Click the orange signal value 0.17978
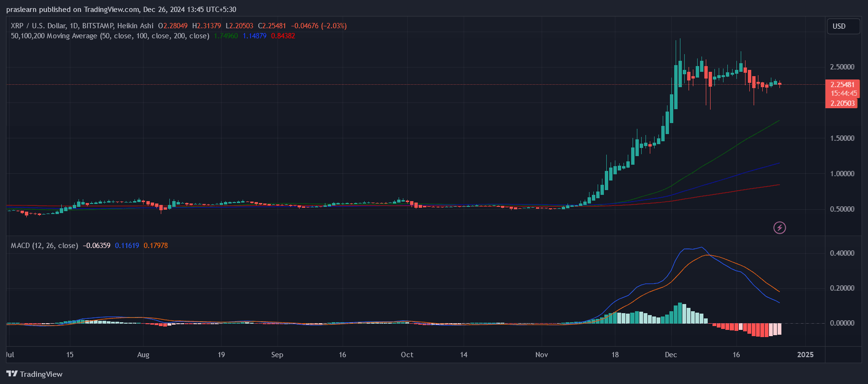Screen dimensions: 868x384 156,246
